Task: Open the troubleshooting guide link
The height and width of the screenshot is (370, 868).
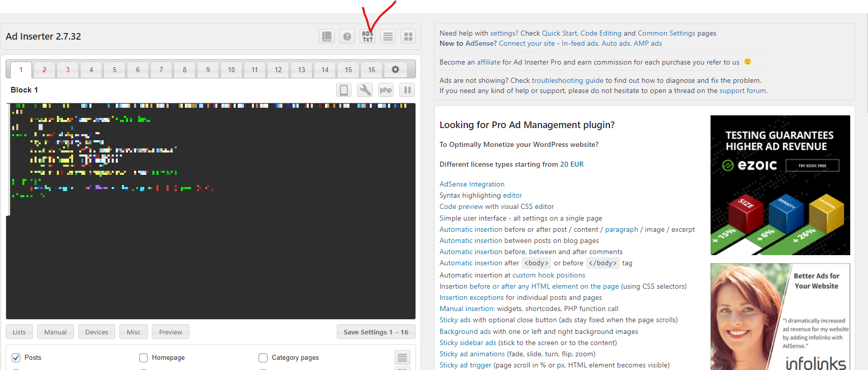Action: click(567, 80)
